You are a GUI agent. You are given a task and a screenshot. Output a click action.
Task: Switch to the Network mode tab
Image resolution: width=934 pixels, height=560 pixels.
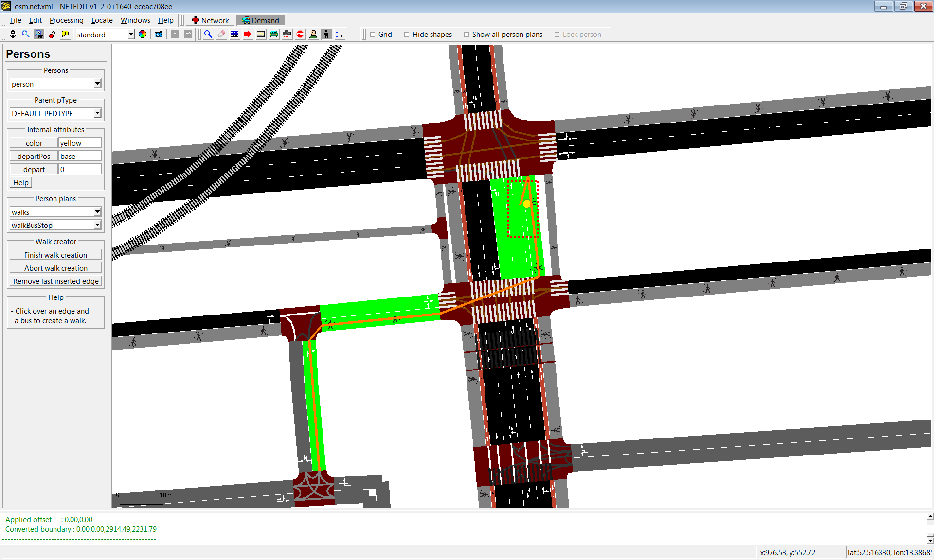210,20
